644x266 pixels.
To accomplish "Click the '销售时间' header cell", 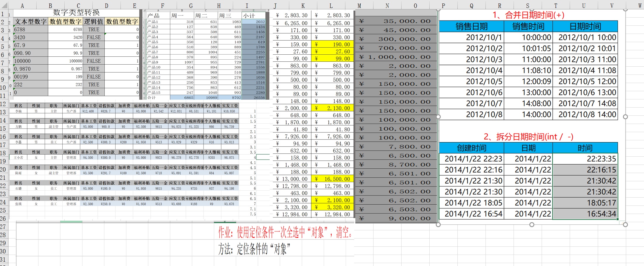I will (x=528, y=26).
